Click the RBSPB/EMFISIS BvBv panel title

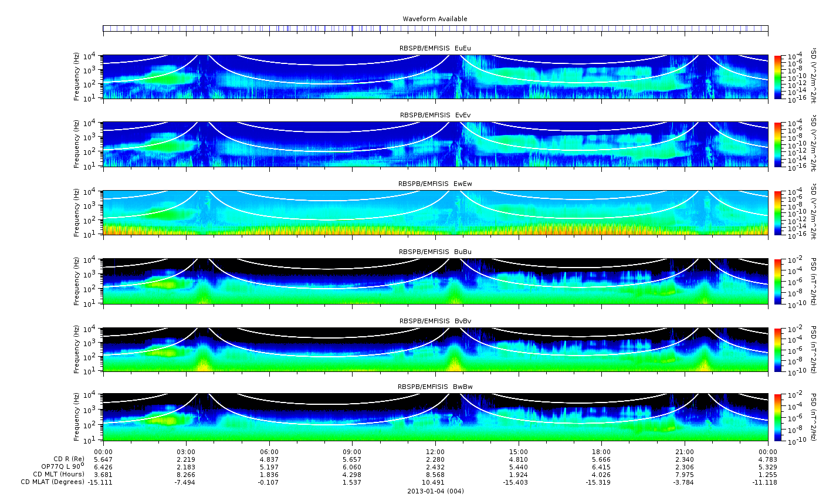pos(435,321)
